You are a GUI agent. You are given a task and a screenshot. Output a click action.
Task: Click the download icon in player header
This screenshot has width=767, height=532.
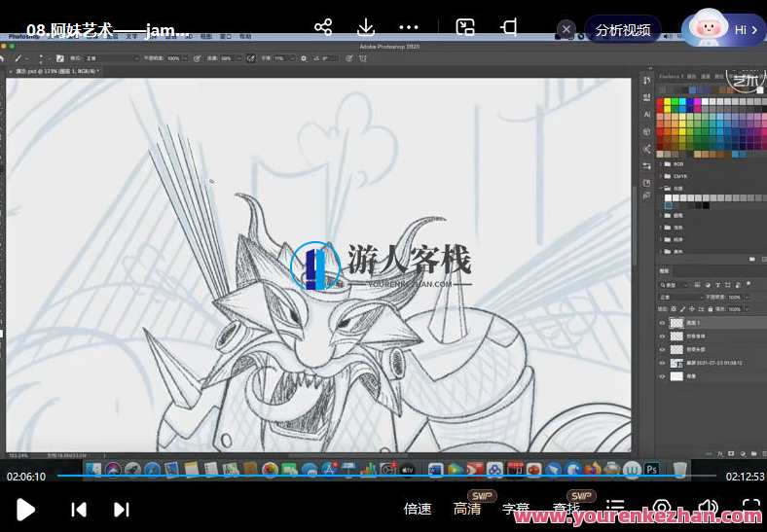[x=365, y=28]
